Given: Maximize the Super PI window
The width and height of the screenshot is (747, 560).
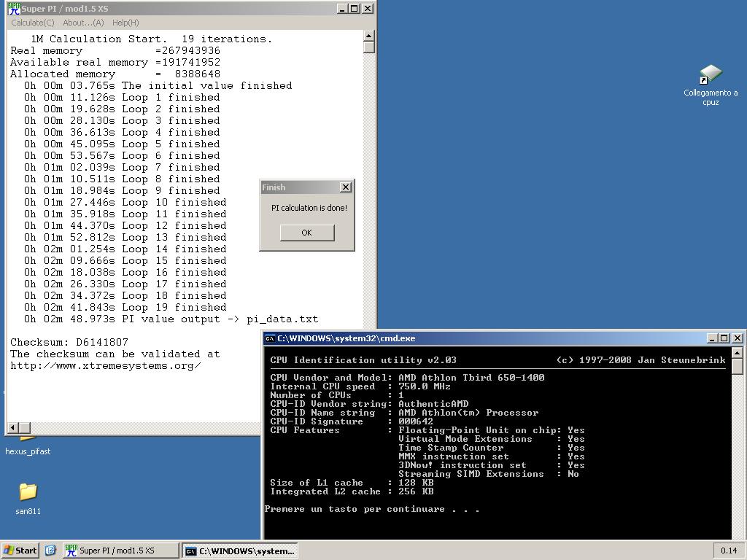Looking at the screenshot, I should tap(354, 9).
